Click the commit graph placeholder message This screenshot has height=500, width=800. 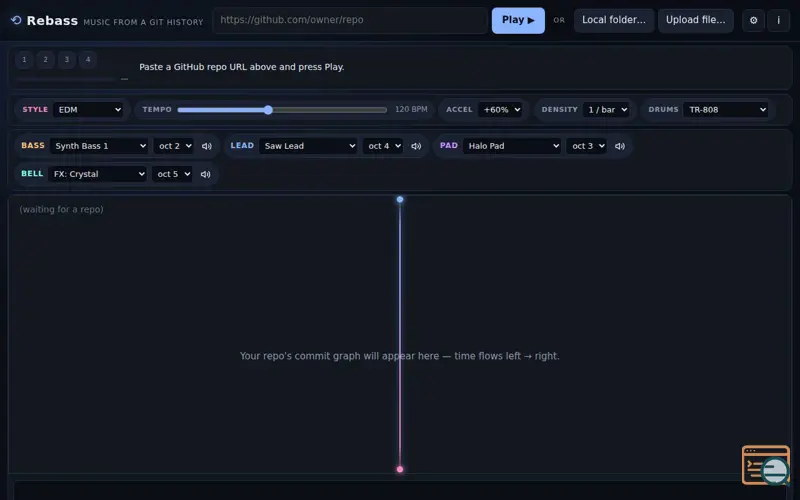click(400, 356)
